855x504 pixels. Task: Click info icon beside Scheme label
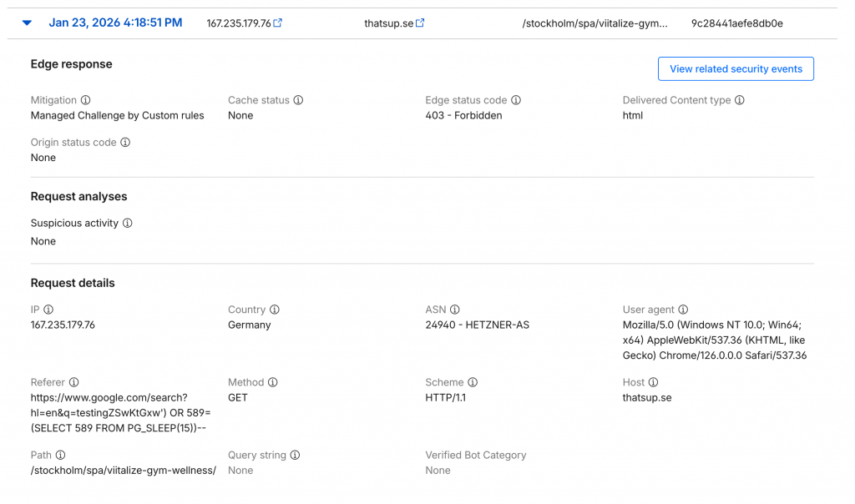[473, 382]
